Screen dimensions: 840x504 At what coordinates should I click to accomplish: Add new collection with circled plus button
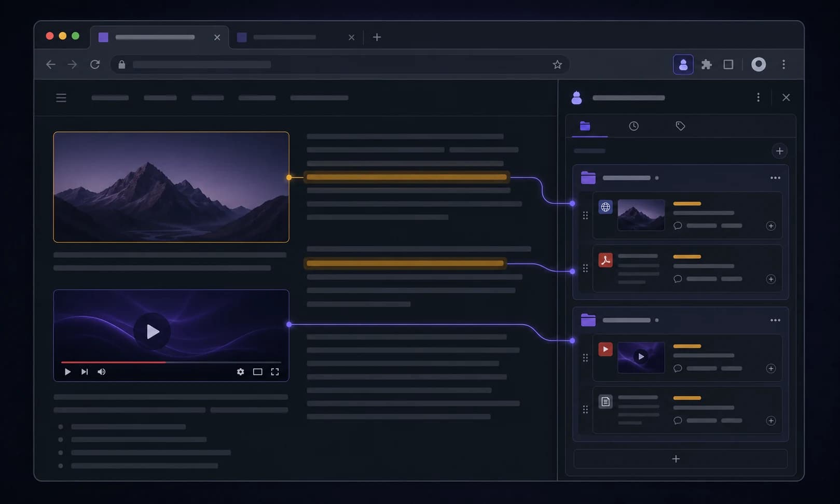pyautogui.click(x=779, y=151)
